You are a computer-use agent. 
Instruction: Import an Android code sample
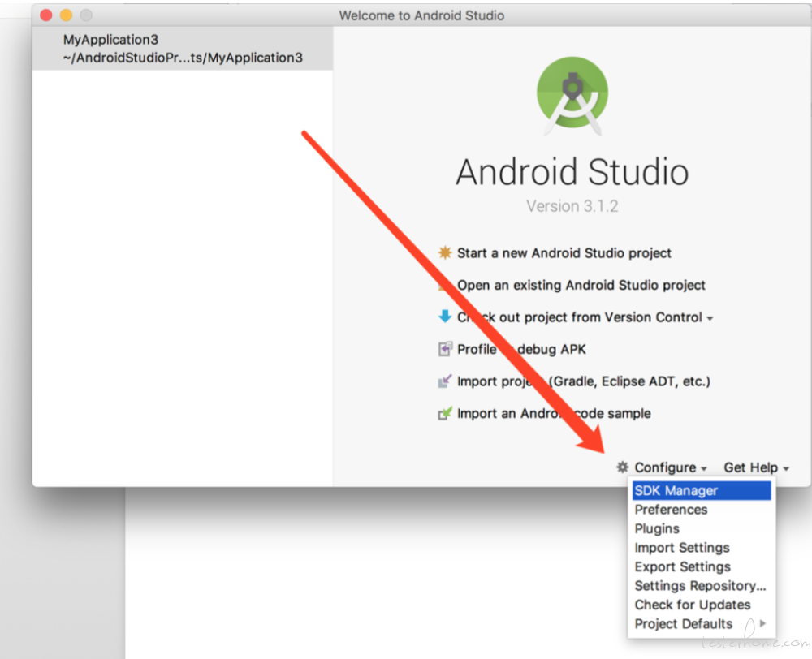click(x=554, y=414)
